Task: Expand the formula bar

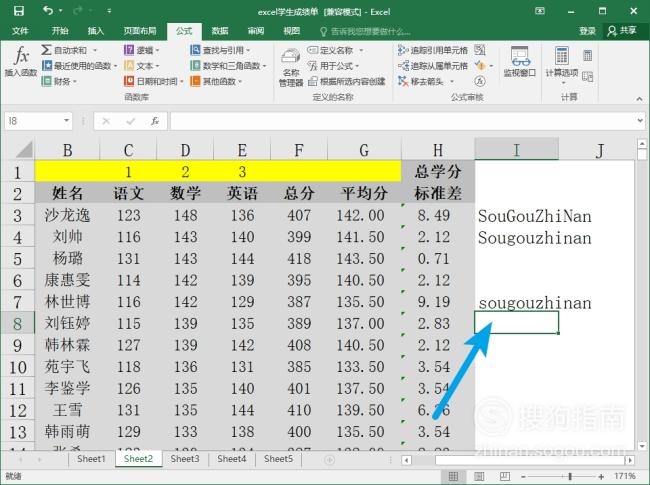Action: click(640, 121)
